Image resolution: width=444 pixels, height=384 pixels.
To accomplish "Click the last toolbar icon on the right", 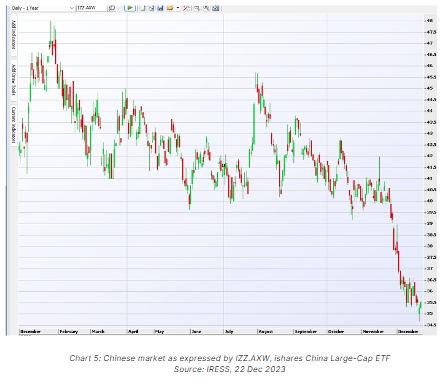I will pyautogui.click(x=216, y=8).
